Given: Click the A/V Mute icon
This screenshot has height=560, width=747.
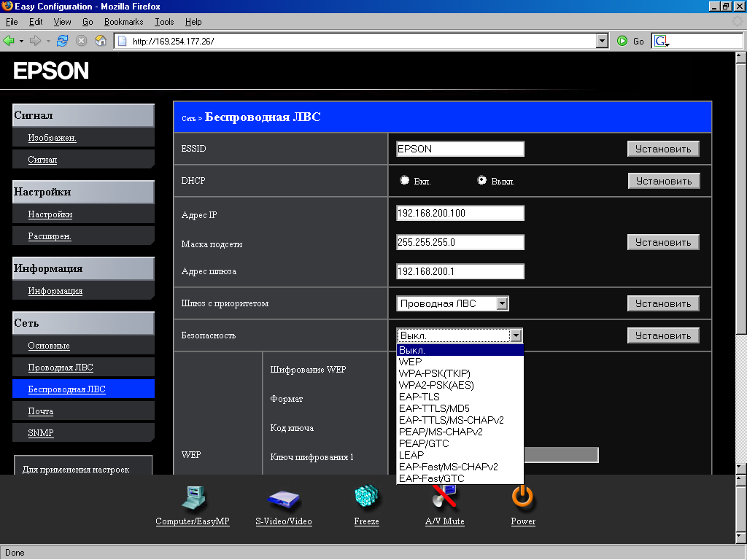Looking at the screenshot, I should 444,497.
